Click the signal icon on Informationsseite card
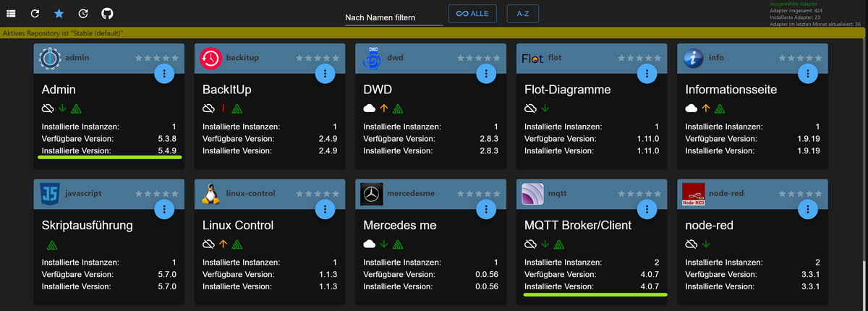The height and width of the screenshot is (311, 868). tap(720, 108)
